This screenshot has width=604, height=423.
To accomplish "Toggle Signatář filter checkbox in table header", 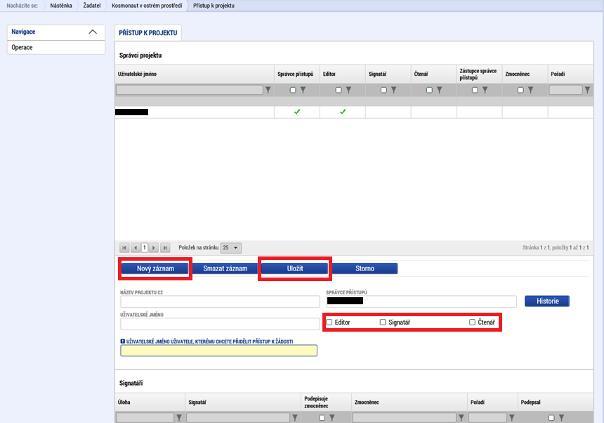I will pyautogui.click(x=384, y=90).
